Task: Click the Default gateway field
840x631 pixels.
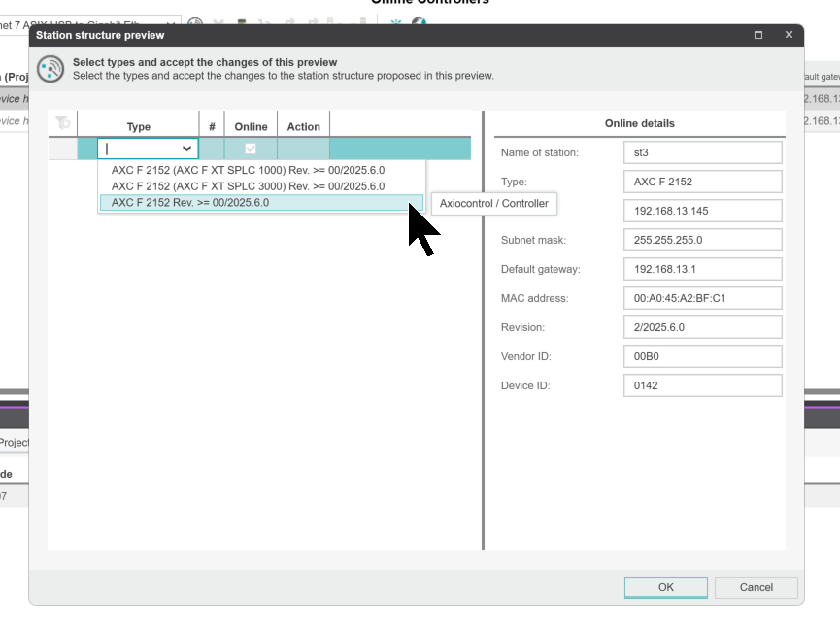Action: [x=702, y=269]
